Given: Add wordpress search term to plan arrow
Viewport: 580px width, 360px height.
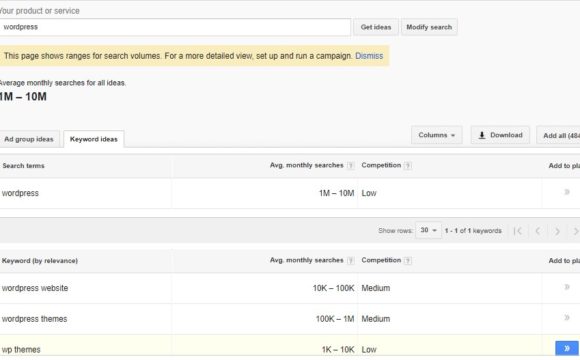Looking at the screenshot, I should pos(567,192).
